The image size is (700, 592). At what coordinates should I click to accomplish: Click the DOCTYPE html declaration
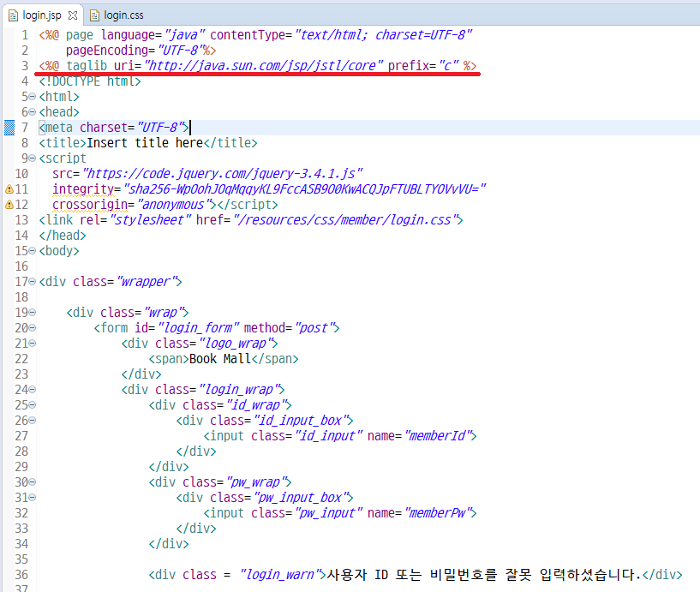90,81
